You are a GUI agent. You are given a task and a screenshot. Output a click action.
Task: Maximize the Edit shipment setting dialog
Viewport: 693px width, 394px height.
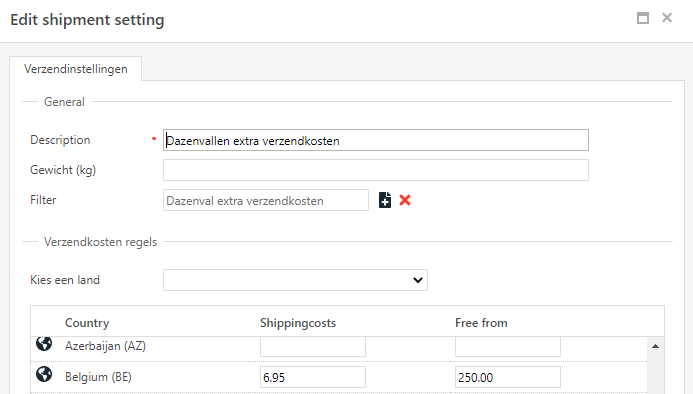click(x=643, y=18)
